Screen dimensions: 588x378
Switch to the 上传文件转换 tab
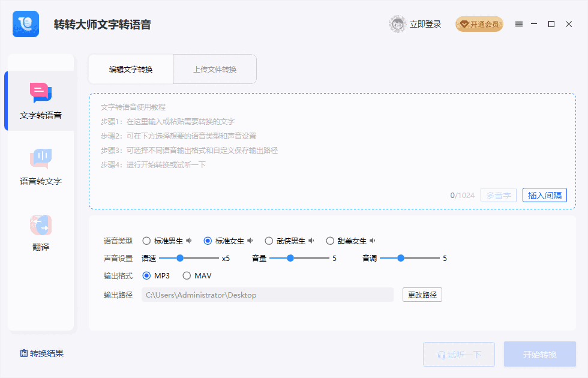(x=214, y=69)
